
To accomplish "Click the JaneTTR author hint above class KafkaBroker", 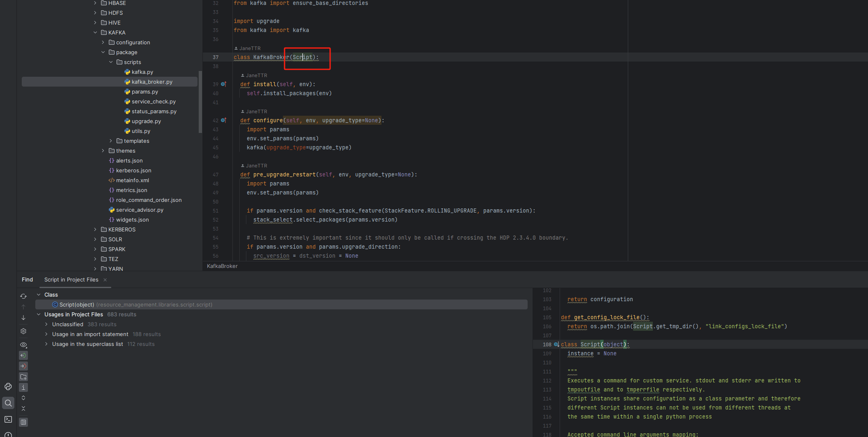I will [247, 48].
